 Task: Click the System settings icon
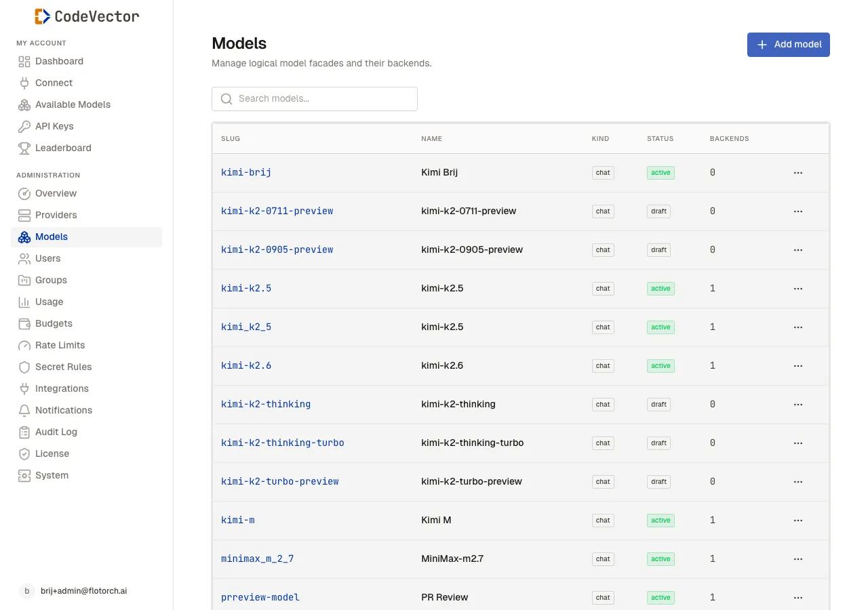24,475
